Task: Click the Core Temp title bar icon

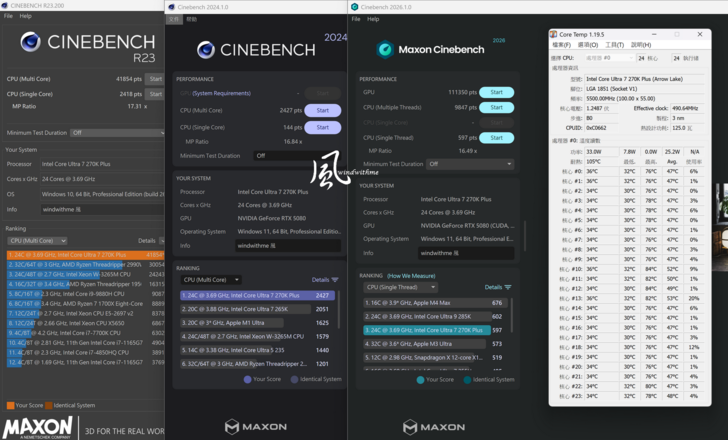Action: (554, 34)
